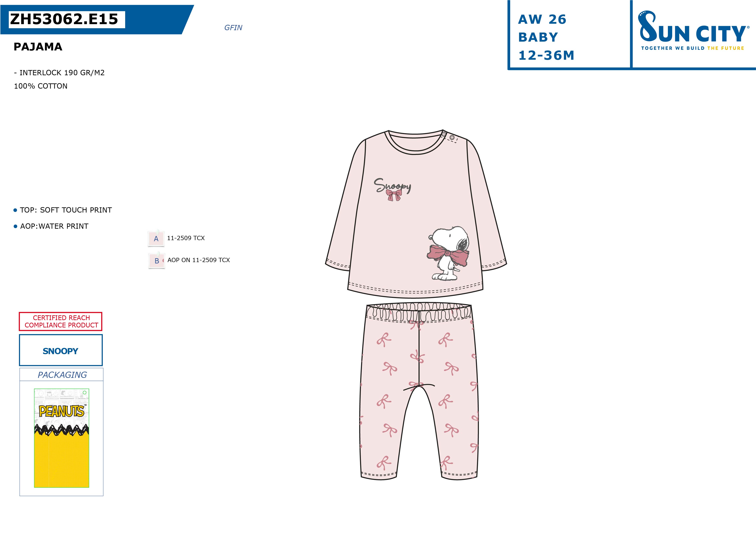The image size is (756, 535).
Task: Click the 12-36M size range text
Action: click(546, 55)
